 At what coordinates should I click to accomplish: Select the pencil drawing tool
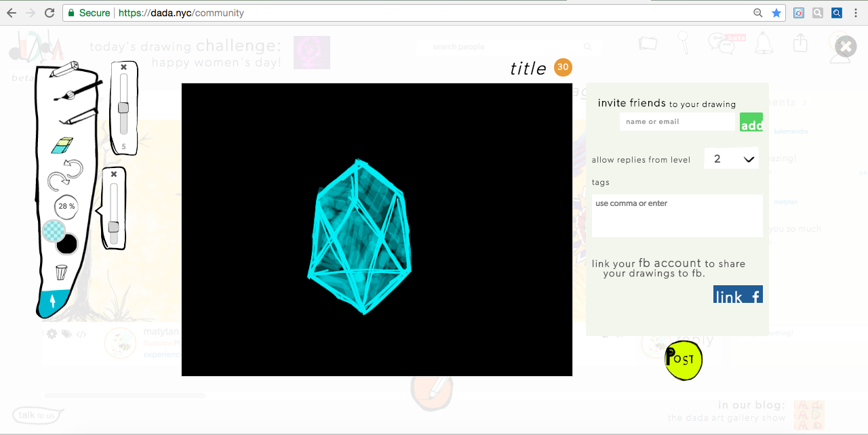65,69
